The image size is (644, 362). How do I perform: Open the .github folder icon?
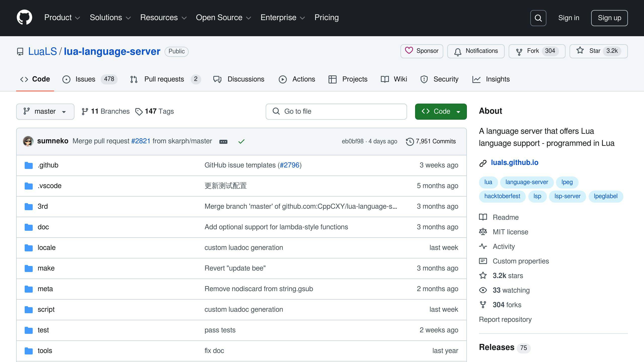[x=29, y=165]
